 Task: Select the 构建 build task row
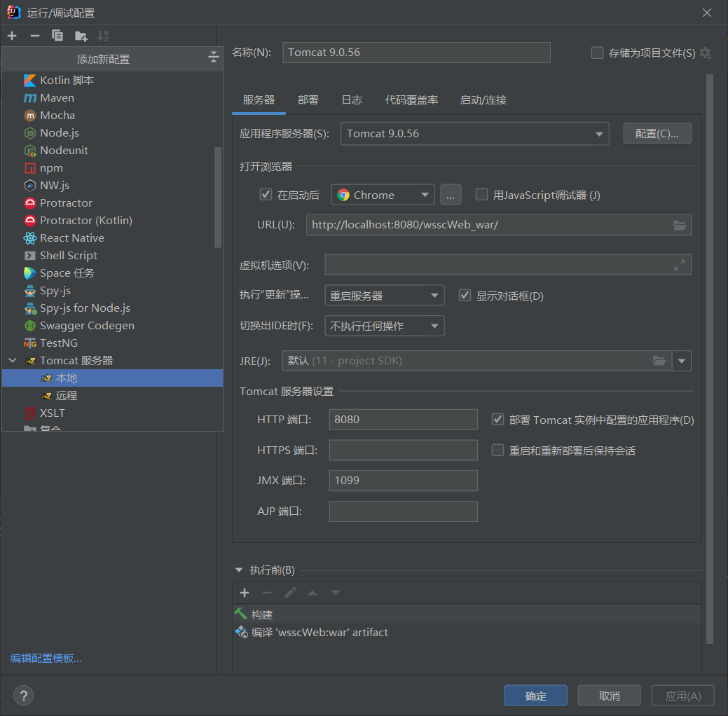(x=467, y=614)
